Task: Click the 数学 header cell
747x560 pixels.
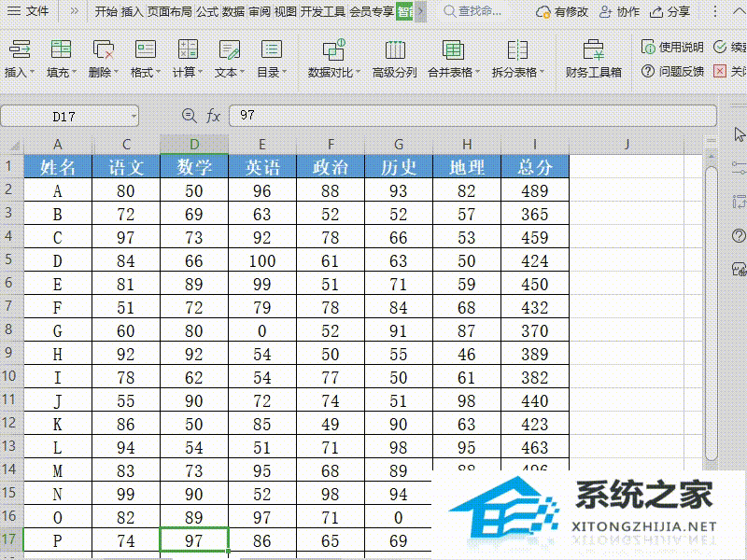Action: (194, 167)
